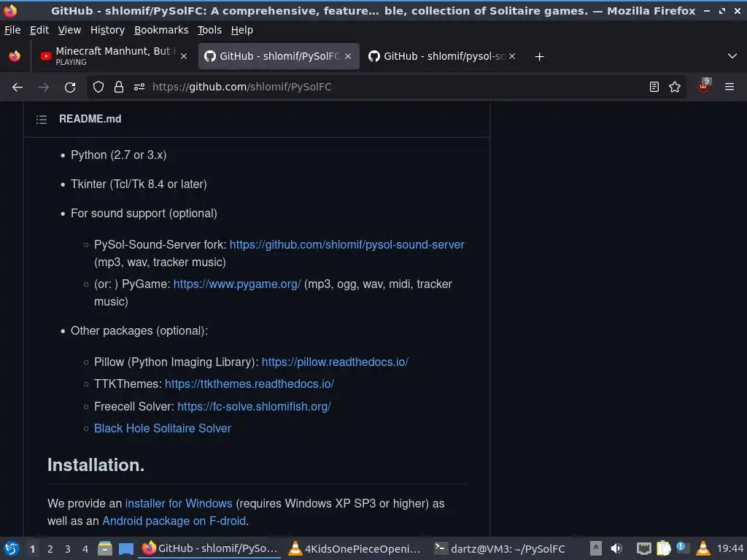Click the forward navigation arrow
Viewport: 747px width, 560px height.
[x=43, y=87]
